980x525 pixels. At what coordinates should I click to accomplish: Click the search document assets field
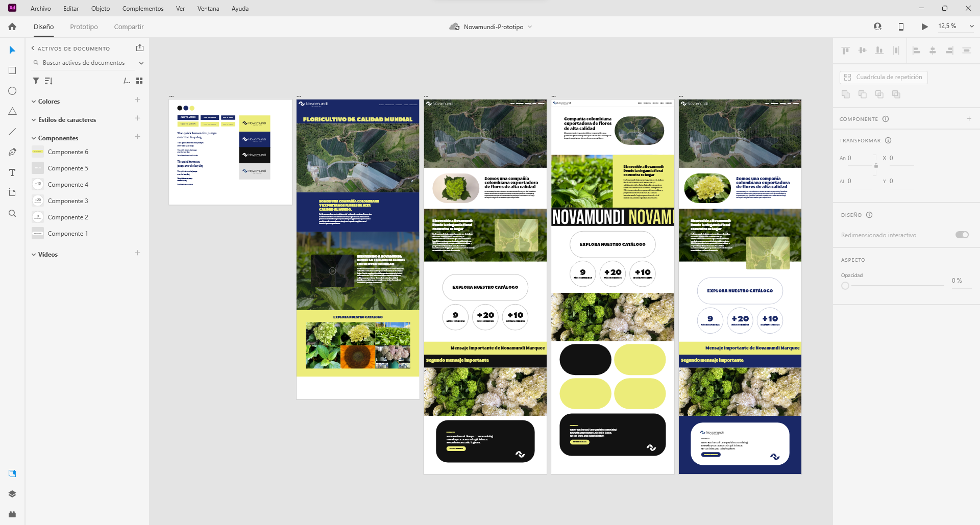84,63
